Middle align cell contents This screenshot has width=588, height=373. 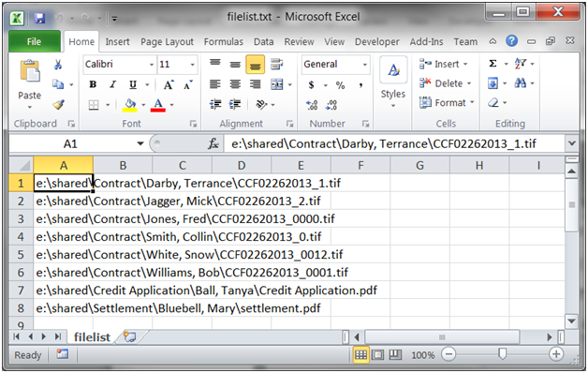(x=235, y=64)
